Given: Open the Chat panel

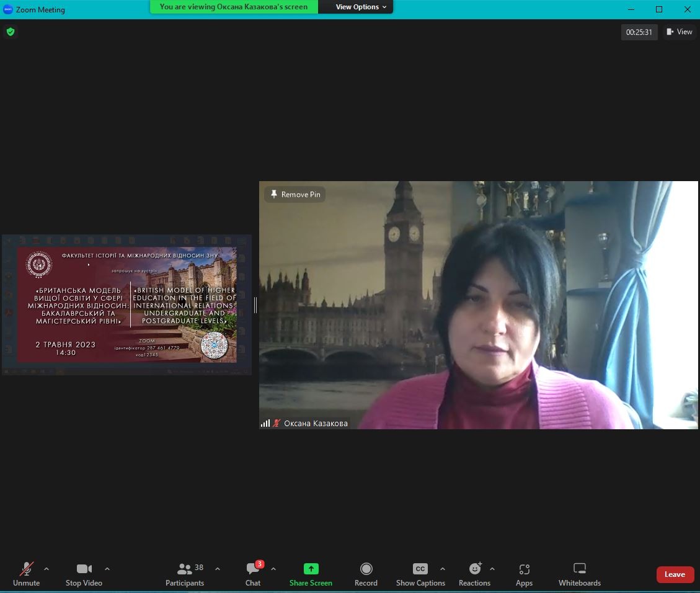Looking at the screenshot, I should [253, 574].
